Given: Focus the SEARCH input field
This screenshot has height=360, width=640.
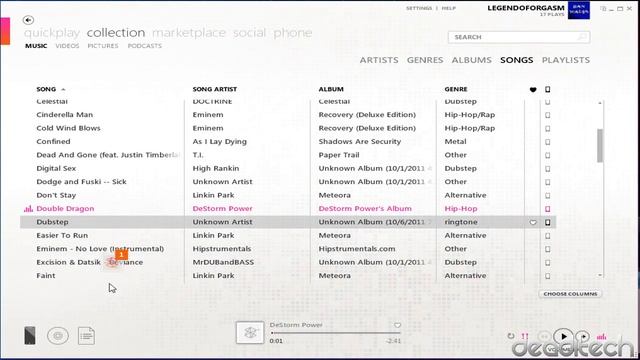Looking at the screenshot, I should coord(519,37).
